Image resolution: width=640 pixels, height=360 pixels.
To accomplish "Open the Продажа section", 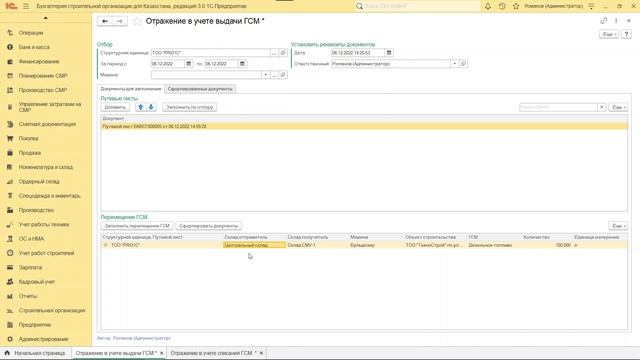I will click(x=29, y=153).
